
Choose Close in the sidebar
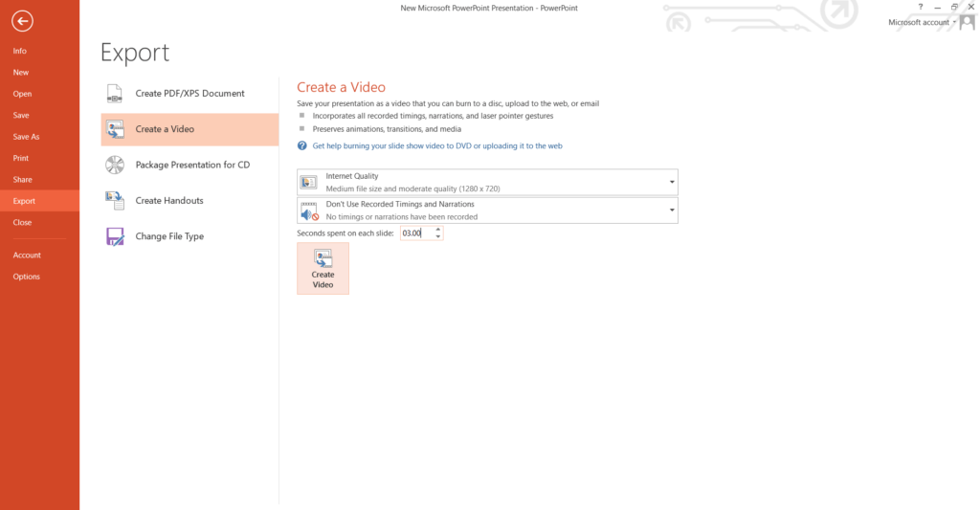(x=22, y=223)
